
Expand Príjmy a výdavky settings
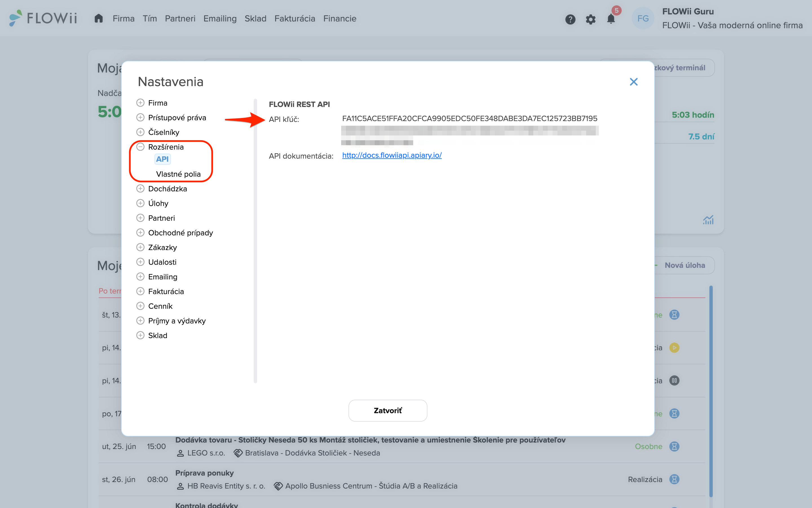click(x=140, y=321)
